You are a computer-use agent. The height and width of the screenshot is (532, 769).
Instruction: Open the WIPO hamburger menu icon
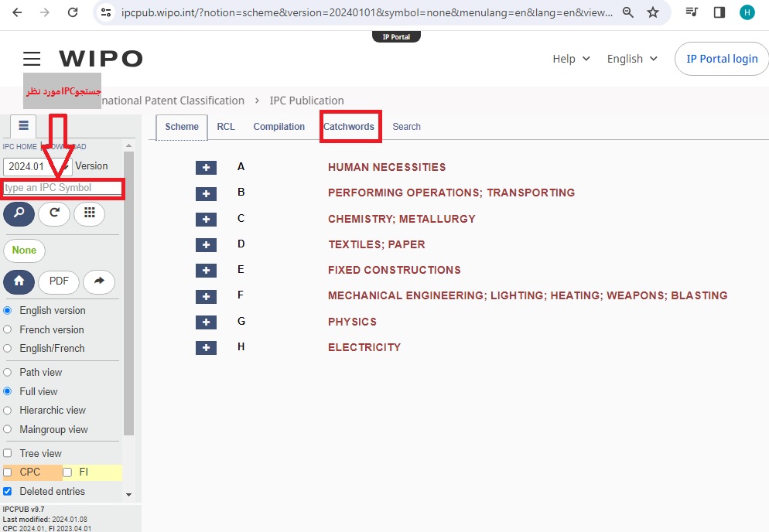(x=32, y=59)
